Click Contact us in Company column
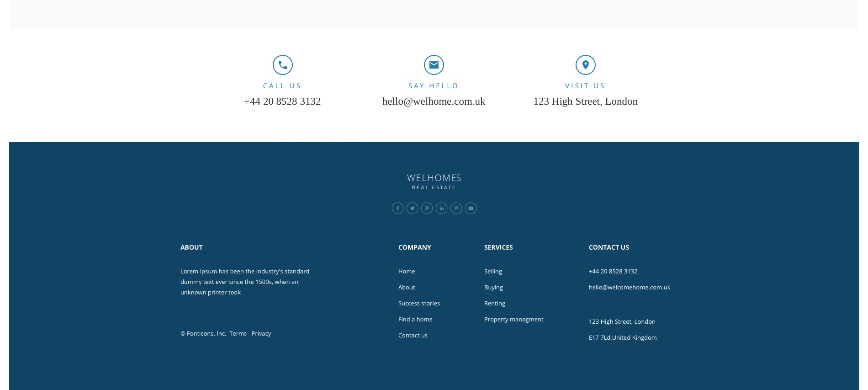Screen dimensions: 868x390 pyautogui.click(x=413, y=335)
